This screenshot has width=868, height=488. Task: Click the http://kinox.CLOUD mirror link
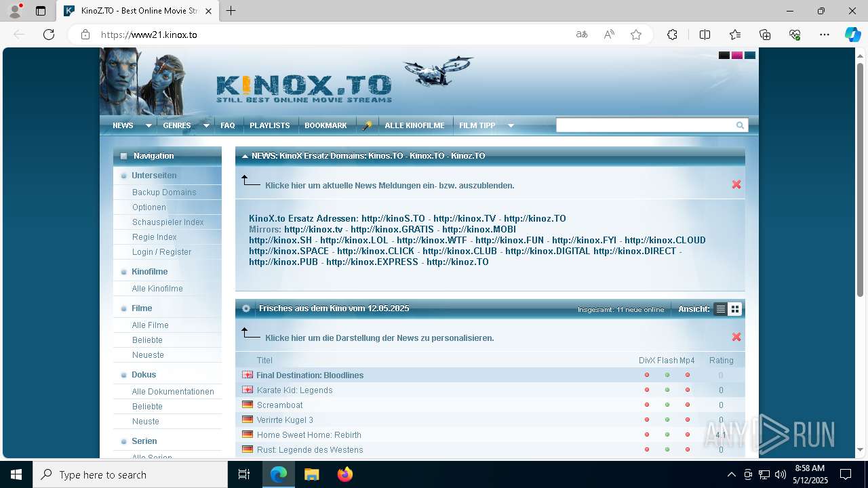[x=665, y=241]
